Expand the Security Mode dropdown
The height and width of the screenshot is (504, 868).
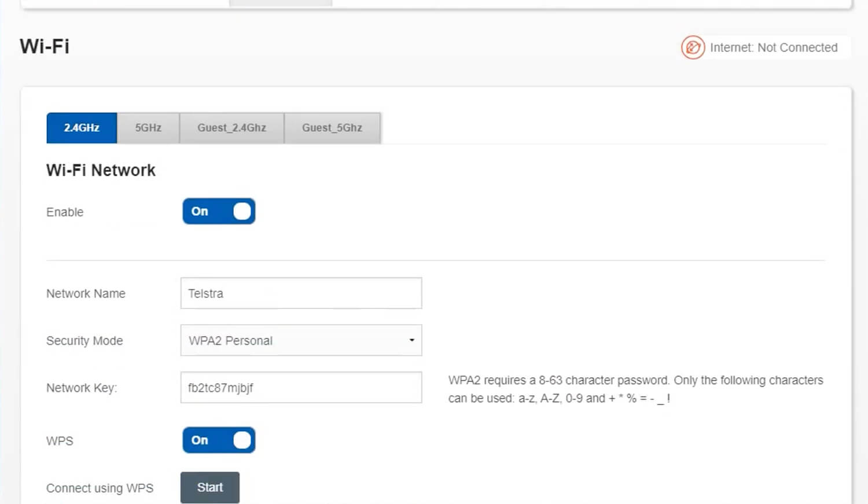[301, 340]
